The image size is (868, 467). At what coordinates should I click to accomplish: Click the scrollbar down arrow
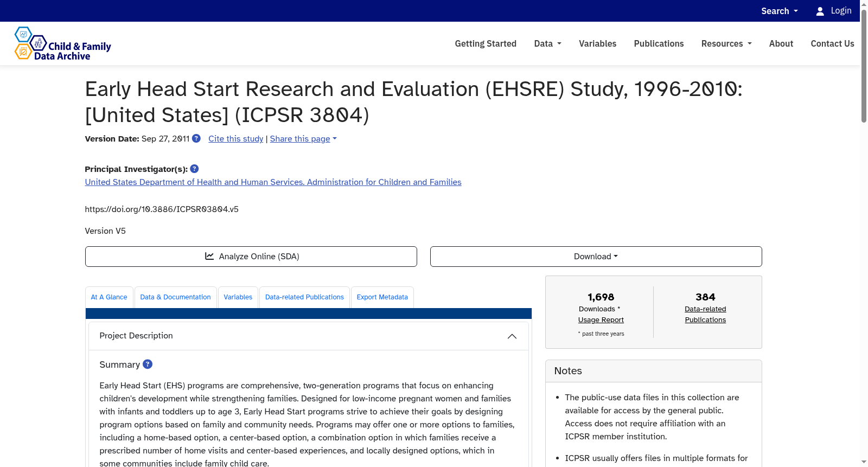[864, 462]
